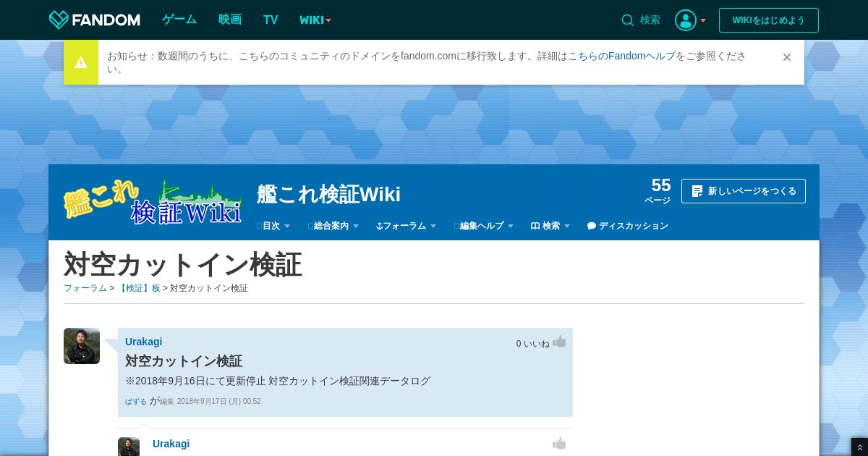Follow the こちらのFandomヘルプ link
The image size is (868, 456).
tap(621, 56)
